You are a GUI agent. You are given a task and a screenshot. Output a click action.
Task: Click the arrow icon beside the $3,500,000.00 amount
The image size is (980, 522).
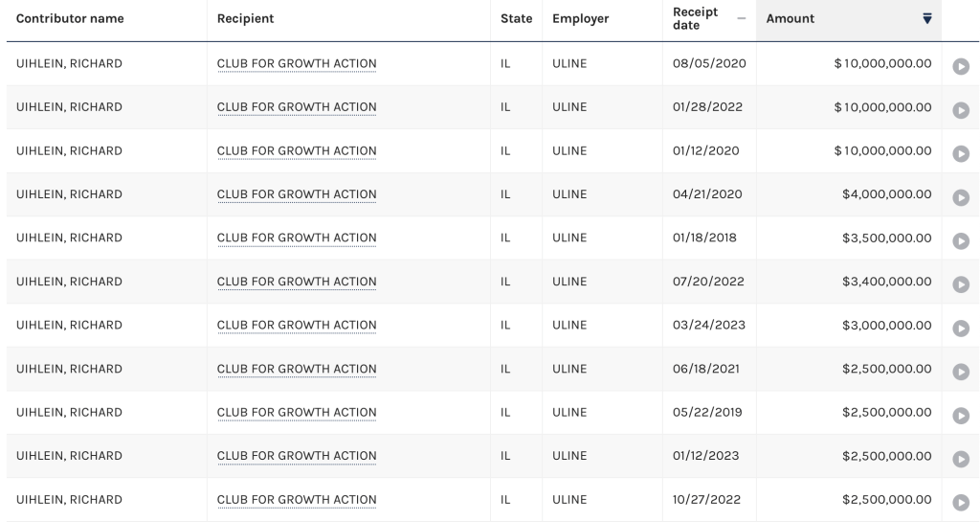pyautogui.click(x=961, y=240)
